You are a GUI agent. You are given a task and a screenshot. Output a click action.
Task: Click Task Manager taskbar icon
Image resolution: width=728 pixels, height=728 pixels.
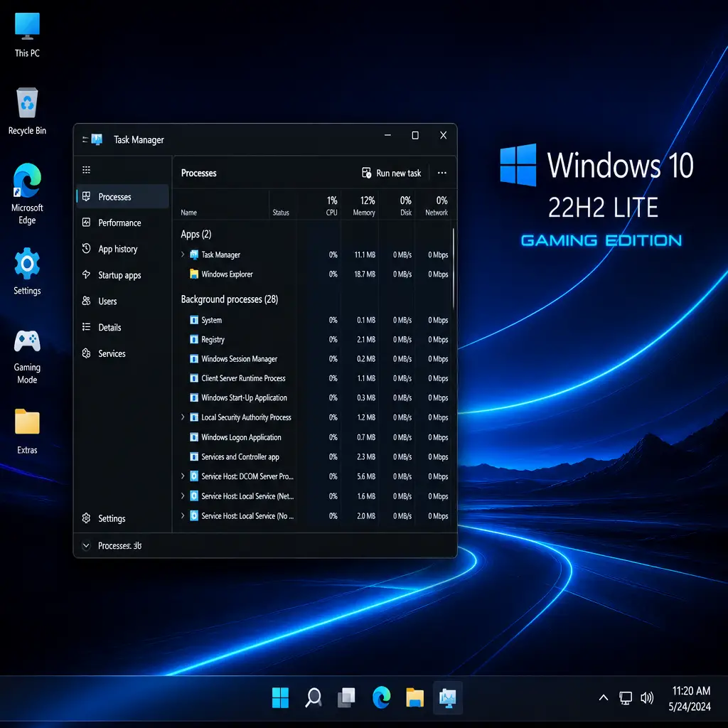click(448, 697)
